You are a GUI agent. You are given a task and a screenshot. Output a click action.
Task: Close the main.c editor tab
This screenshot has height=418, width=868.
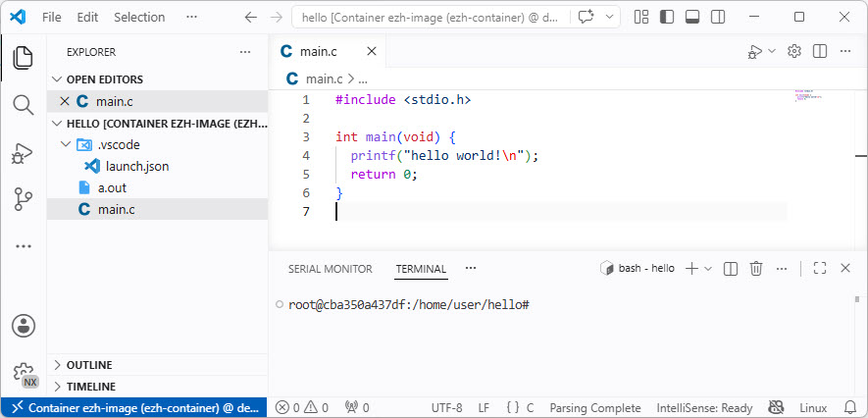(372, 51)
